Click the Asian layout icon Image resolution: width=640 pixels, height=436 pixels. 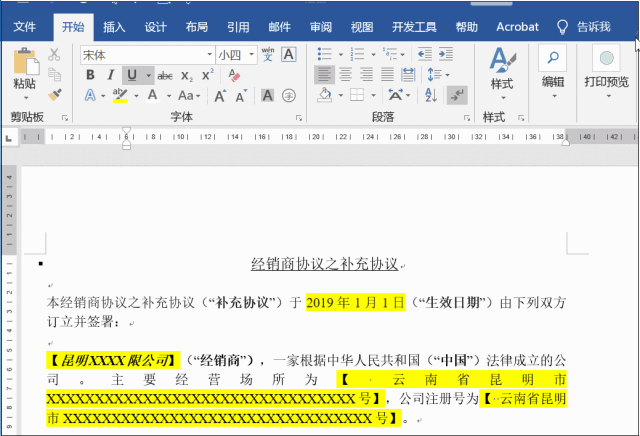395,96
